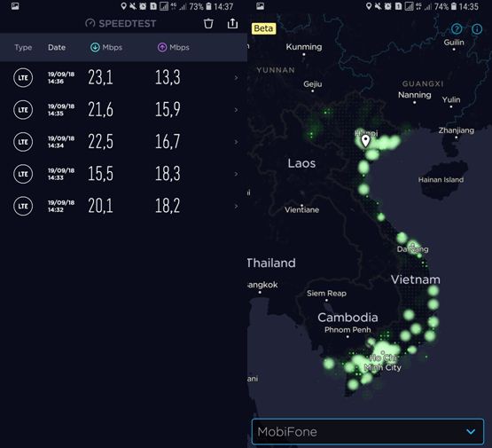Expand the 15,5 Mbps result chevron

pyautogui.click(x=237, y=174)
